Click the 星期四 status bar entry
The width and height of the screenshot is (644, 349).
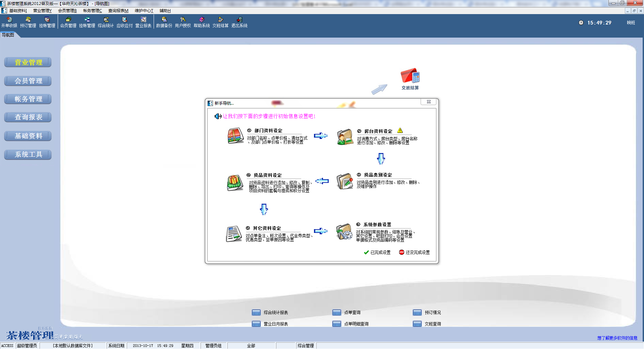187,346
